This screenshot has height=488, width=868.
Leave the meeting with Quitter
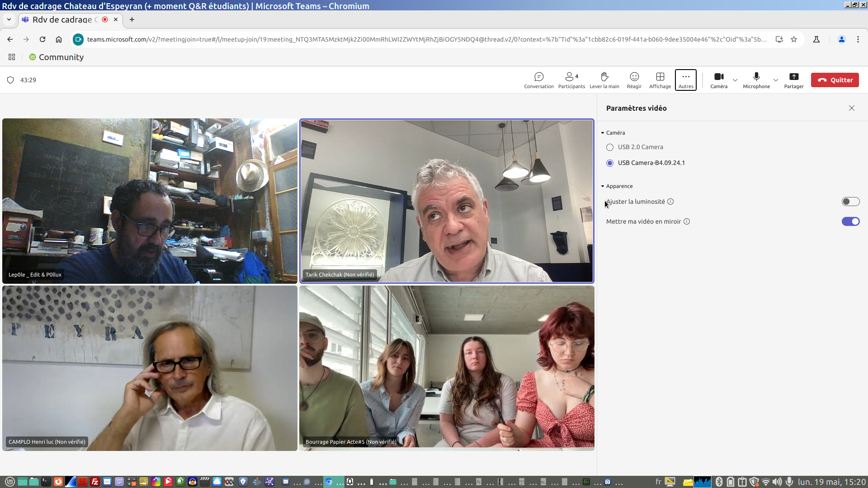point(835,80)
